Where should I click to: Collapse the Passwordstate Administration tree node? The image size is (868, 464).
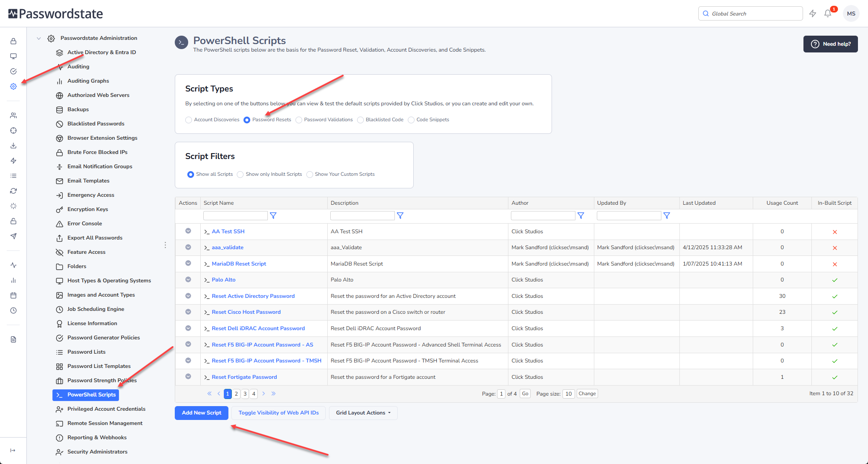tap(39, 38)
